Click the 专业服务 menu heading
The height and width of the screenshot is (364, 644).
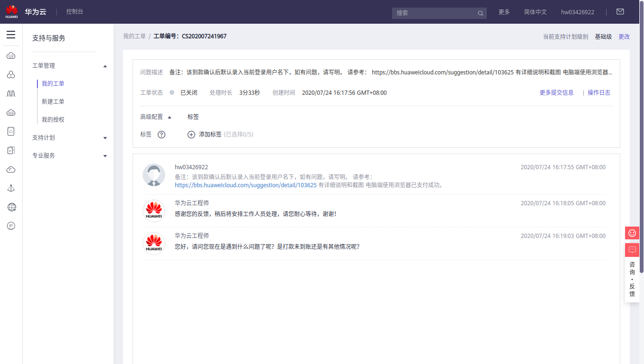pyautogui.click(x=44, y=155)
